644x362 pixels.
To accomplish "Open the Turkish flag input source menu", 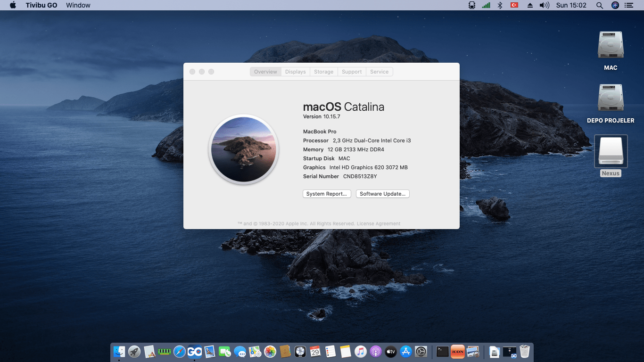I will pyautogui.click(x=514, y=5).
